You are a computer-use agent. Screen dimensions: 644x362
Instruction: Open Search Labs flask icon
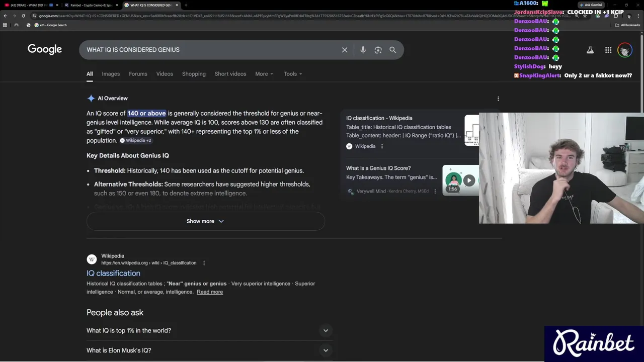click(590, 50)
